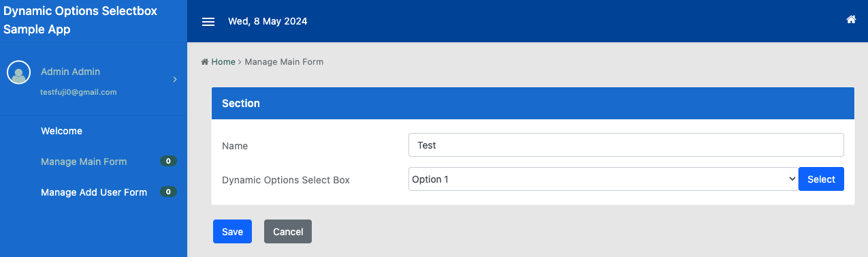Open the Welcome sidebar menu item
This screenshot has height=257, width=868.
61,131
